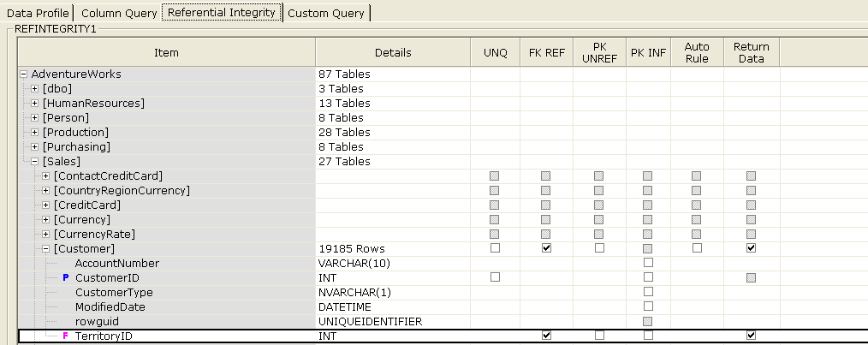Screen dimensions: 868x345
Task: Click the 'NVARCHAR(1)' details cell
Action: click(x=393, y=293)
